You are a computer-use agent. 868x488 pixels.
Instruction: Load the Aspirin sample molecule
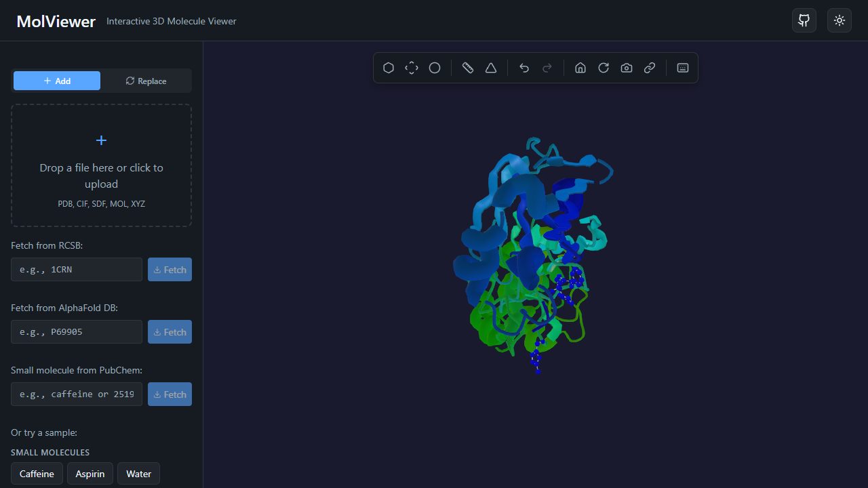[x=90, y=474]
